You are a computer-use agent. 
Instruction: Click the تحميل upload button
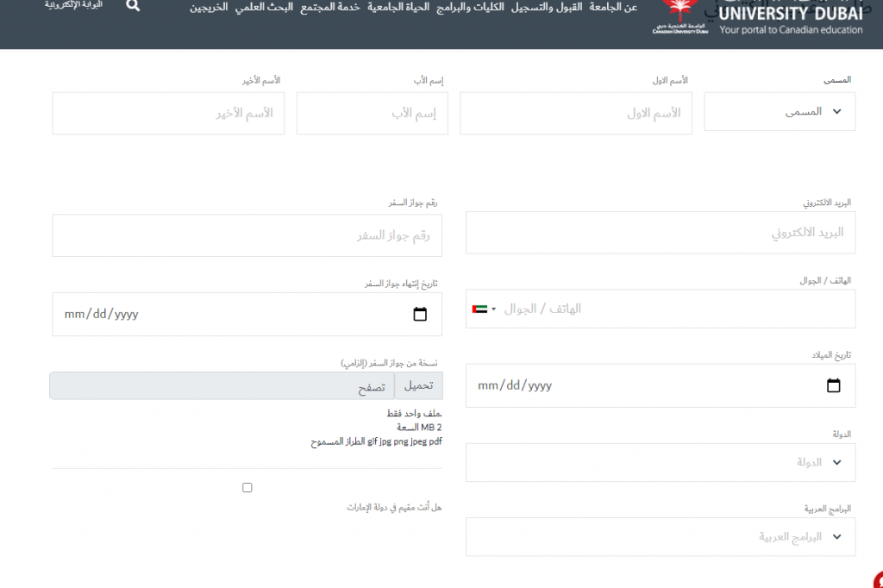[x=420, y=385]
